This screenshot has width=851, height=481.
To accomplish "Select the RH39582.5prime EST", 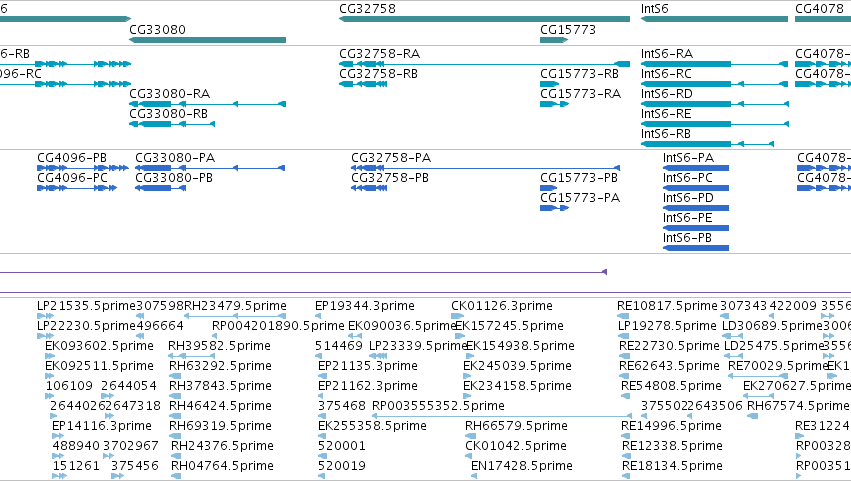I will (x=219, y=346).
